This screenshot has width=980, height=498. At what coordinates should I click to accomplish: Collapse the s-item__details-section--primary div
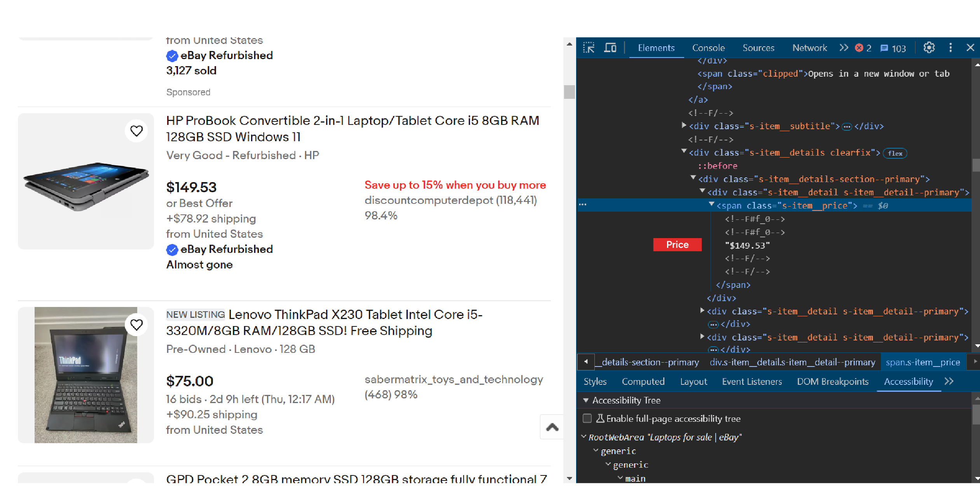[x=693, y=178]
